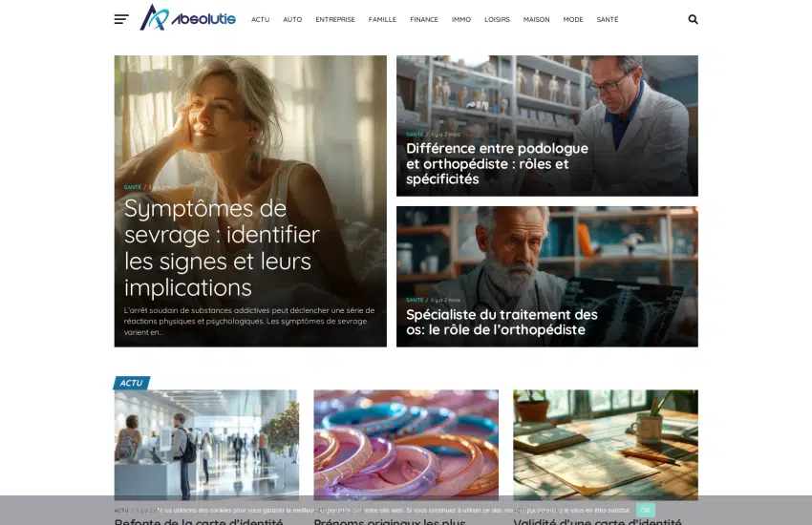Click the ACTU section label

click(x=132, y=383)
